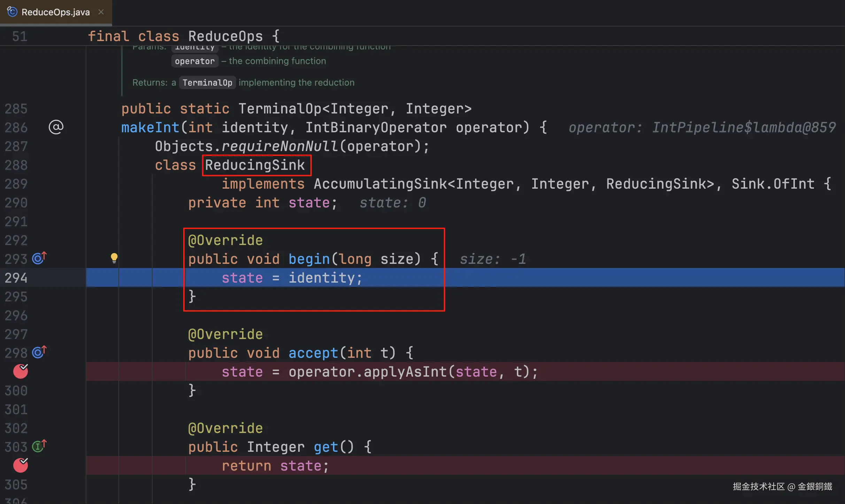Switch to ReduceOps.java editor tab

coord(55,12)
